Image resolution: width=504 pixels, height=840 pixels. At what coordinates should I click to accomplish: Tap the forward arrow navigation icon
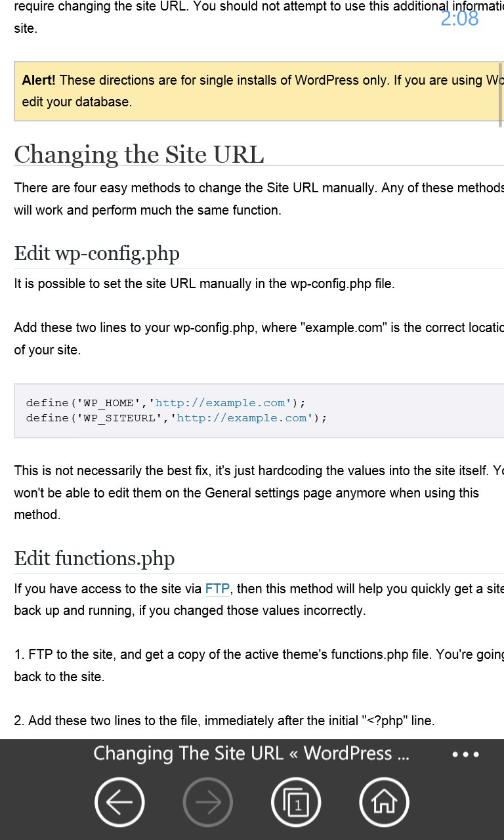(207, 802)
